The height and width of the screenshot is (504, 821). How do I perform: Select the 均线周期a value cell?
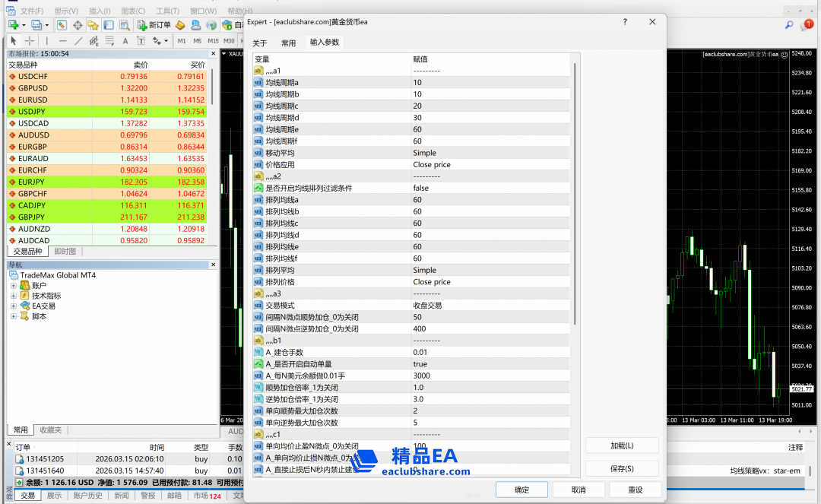(x=490, y=82)
